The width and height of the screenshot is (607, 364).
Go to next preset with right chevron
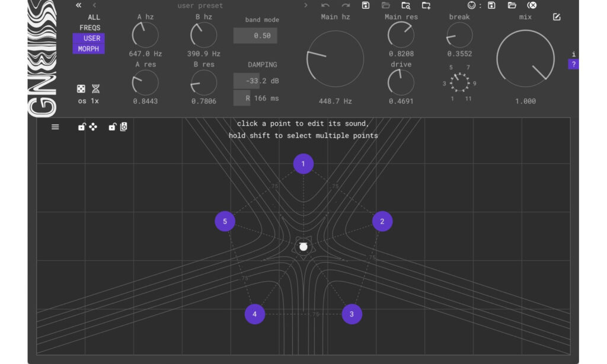coord(306,5)
